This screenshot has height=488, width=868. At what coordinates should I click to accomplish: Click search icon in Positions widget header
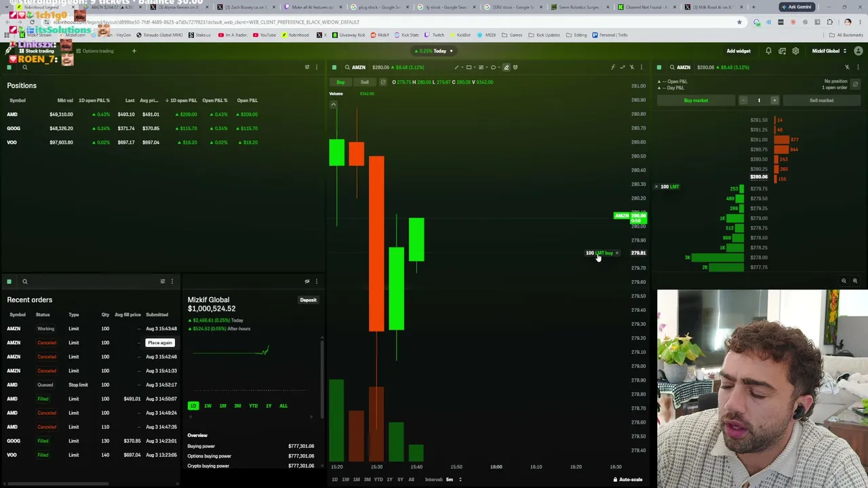24,67
